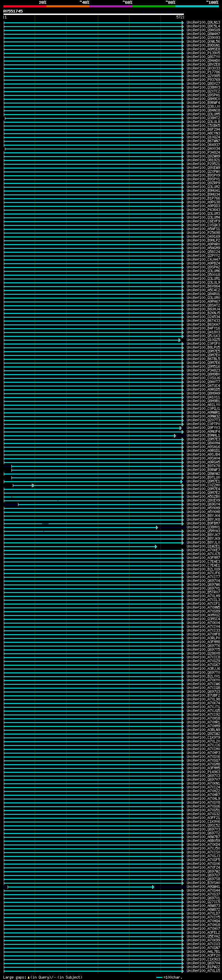Click the query end position 572
222x980 pixels.
pos(179,17)
